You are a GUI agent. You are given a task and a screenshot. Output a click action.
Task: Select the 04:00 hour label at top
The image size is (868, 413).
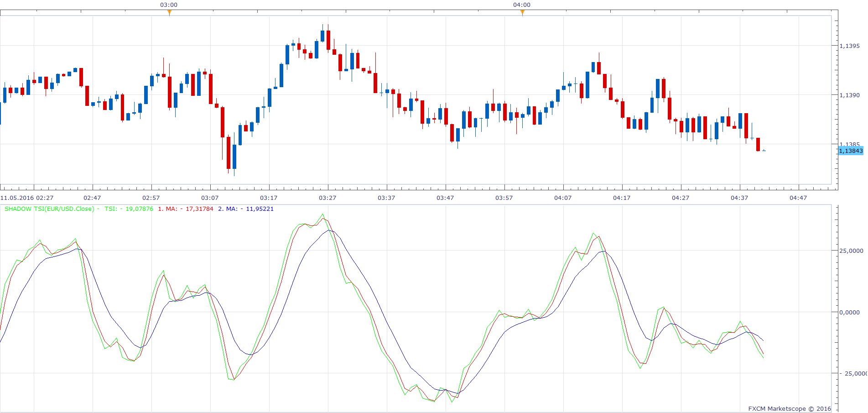pos(522,5)
